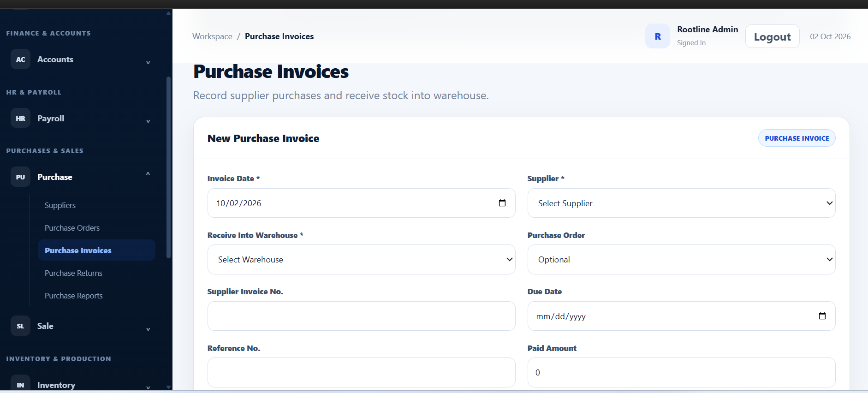Screen dimensions: 868x393
Task: Click the Rootline Admin user name
Action: pos(707,30)
